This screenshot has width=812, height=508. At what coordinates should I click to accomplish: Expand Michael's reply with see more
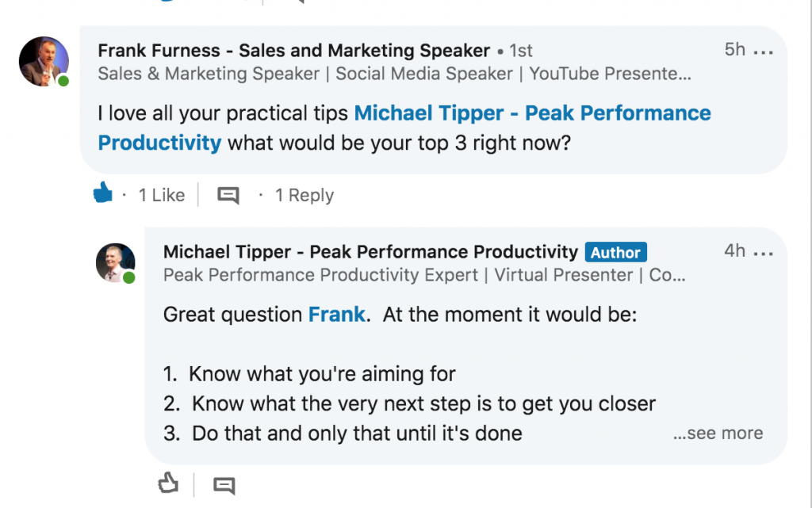pos(718,433)
